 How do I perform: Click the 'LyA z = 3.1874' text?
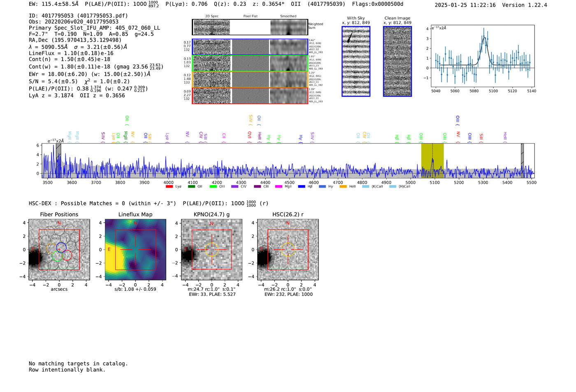click(51, 95)
